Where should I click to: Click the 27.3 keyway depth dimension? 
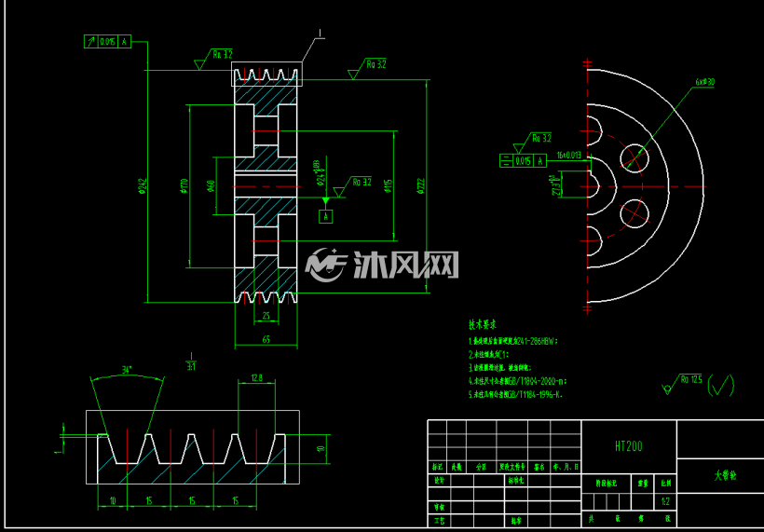554,184
